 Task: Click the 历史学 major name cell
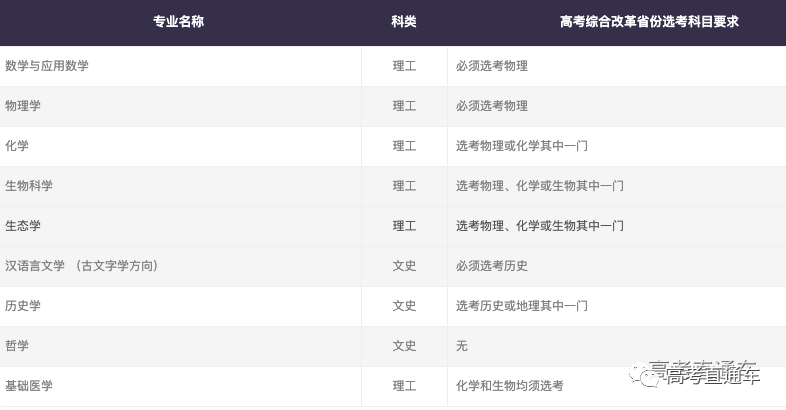point(23,306)
